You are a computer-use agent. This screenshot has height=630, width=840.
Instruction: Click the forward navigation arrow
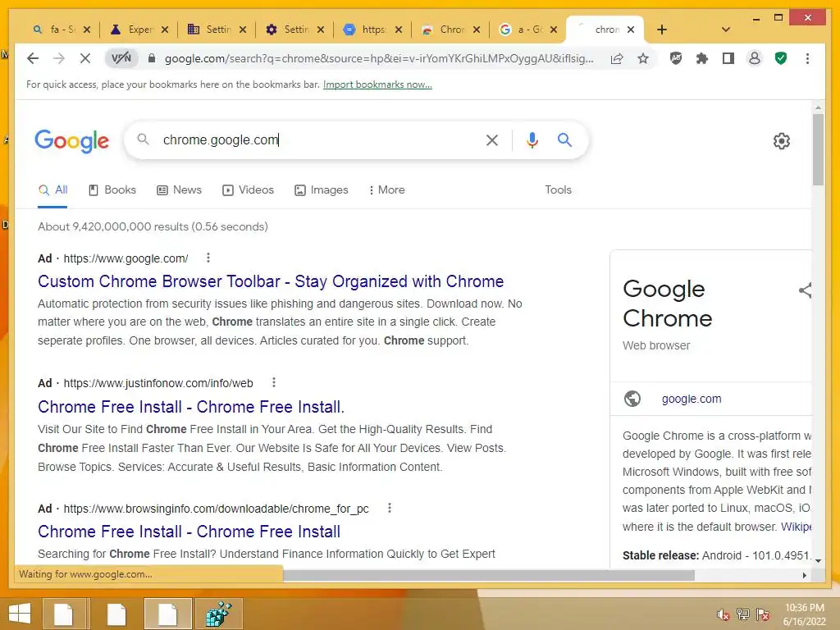[59, 58]
